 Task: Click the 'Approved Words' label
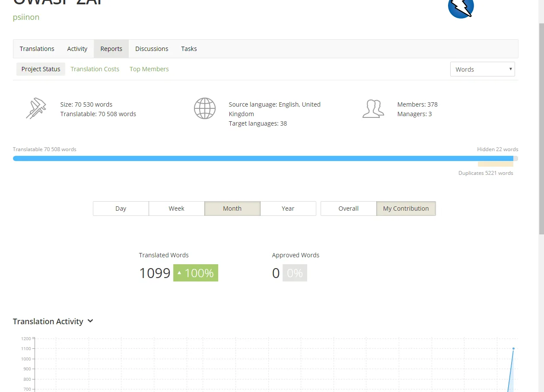[296, 255]
